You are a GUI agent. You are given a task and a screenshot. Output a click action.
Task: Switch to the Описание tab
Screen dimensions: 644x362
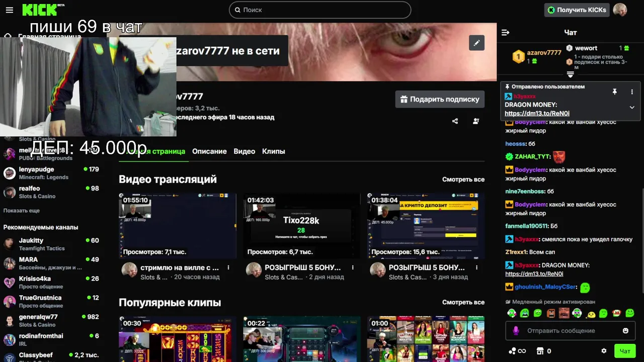pyautogui.click(x=209, y=151)
